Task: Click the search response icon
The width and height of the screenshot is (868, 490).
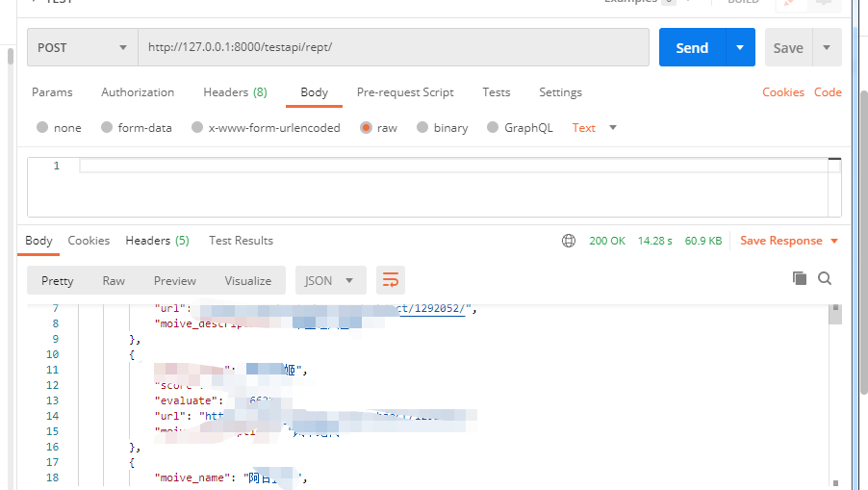Action: [x=825, y=278]
